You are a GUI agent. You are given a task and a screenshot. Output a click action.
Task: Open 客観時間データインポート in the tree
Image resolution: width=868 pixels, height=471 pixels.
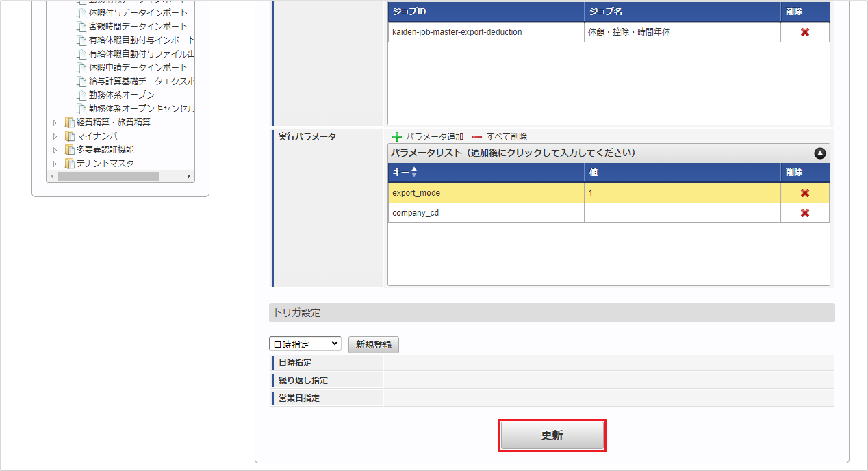click(x=138, y=26)
